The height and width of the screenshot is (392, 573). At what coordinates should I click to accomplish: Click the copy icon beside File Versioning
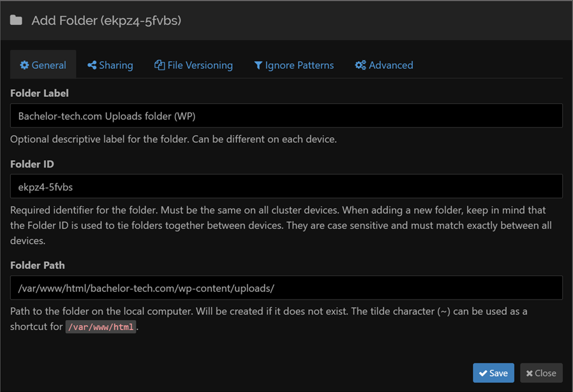pyautogui.click(x=160, y=65)
